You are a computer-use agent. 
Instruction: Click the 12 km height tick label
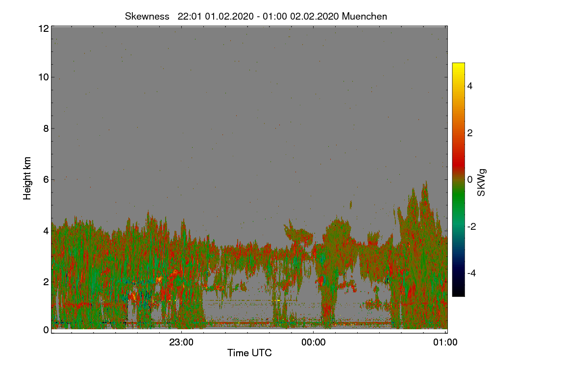(x=43, y=28)
